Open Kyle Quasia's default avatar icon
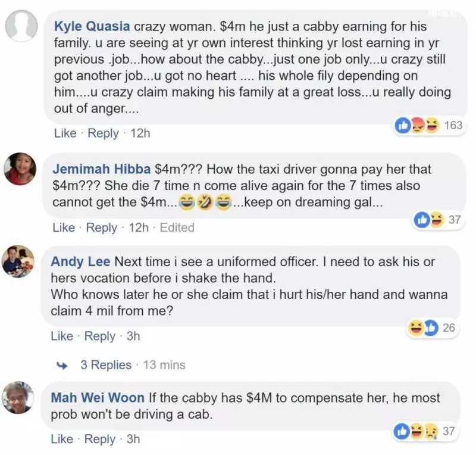Viewport: 476px width, 455px height. (21, 26)
